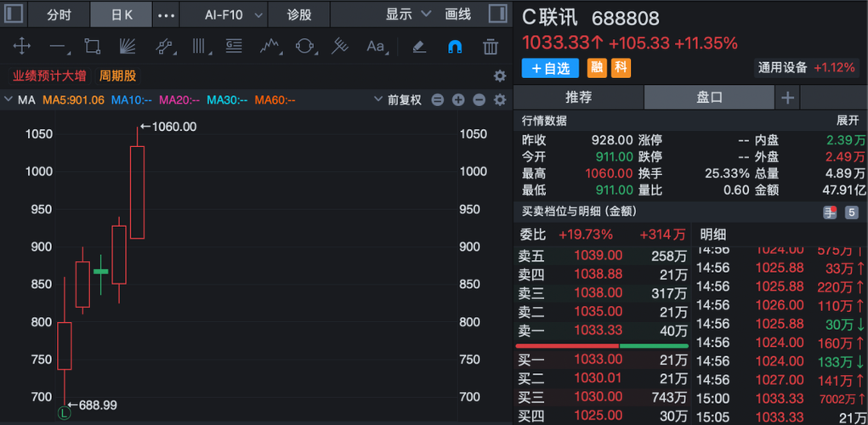This screenshot has height=425, width=868.
Task: Add stock with +自选 button
Action: pyautogui.click(x=550, y=68)
